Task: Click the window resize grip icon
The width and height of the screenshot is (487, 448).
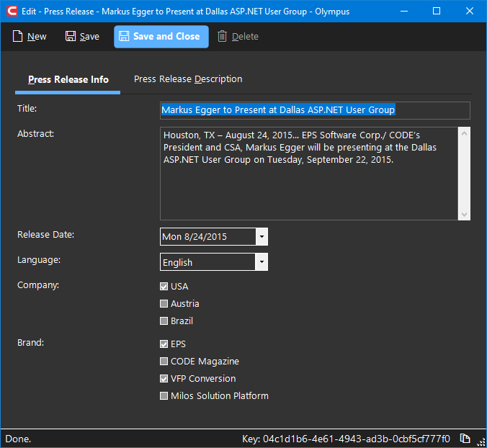Action: pyautogui.click(x=481, y=442)
